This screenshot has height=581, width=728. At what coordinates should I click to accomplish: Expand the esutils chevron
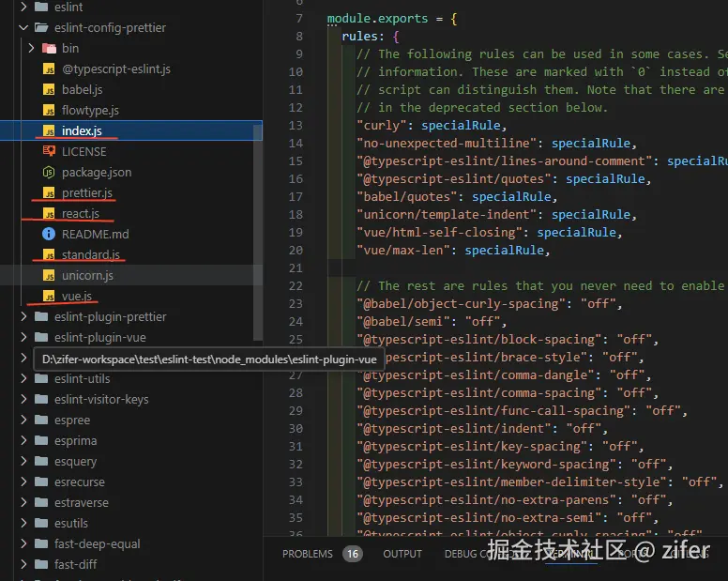23,523
